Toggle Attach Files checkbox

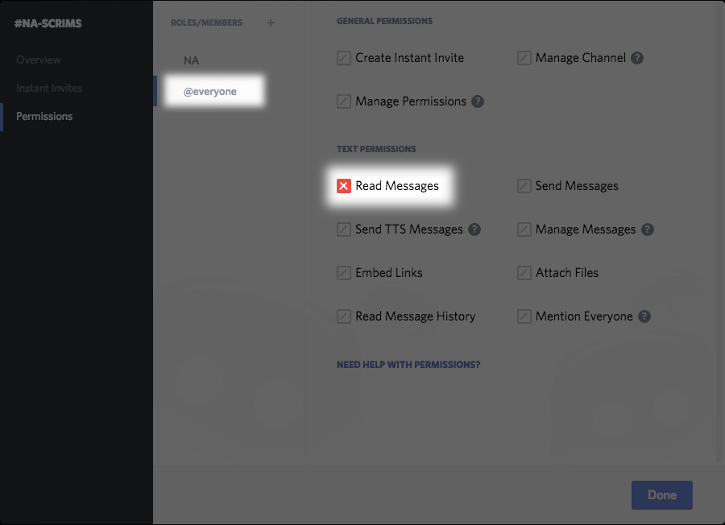[524, 273]
